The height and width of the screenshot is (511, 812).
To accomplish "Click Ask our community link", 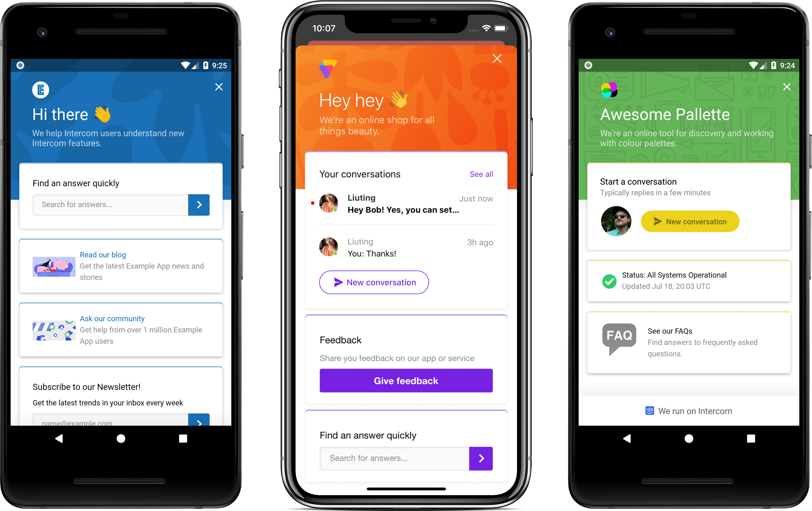I will click(112, 318).
